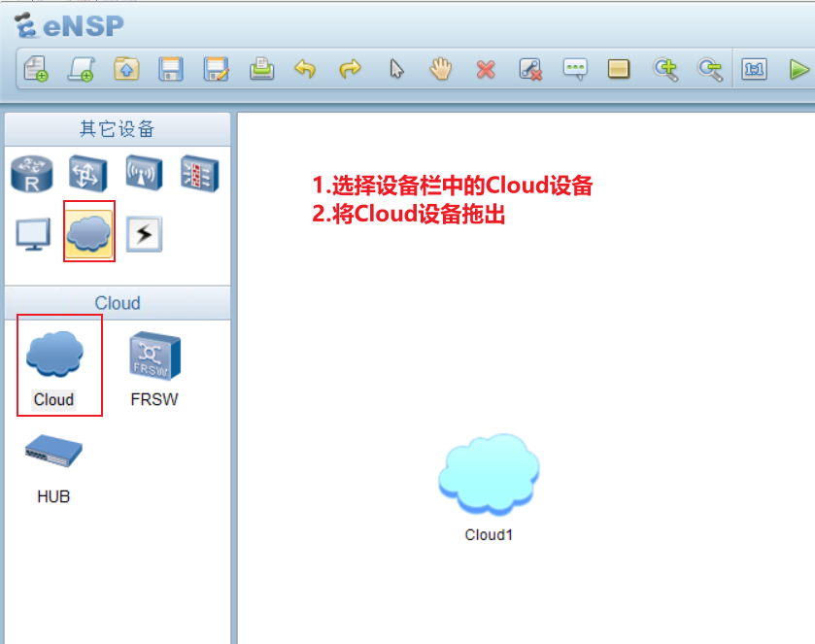Click the Print toolbar icon
Image resolution: width=815 pixels, height=644 pixels.
click(261, 69)
